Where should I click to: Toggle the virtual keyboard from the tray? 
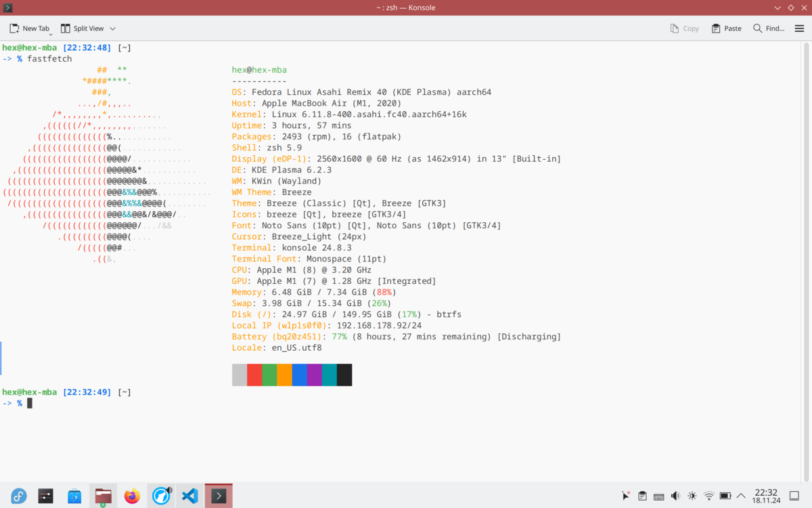pyautogui.click(x=658, y=496)
